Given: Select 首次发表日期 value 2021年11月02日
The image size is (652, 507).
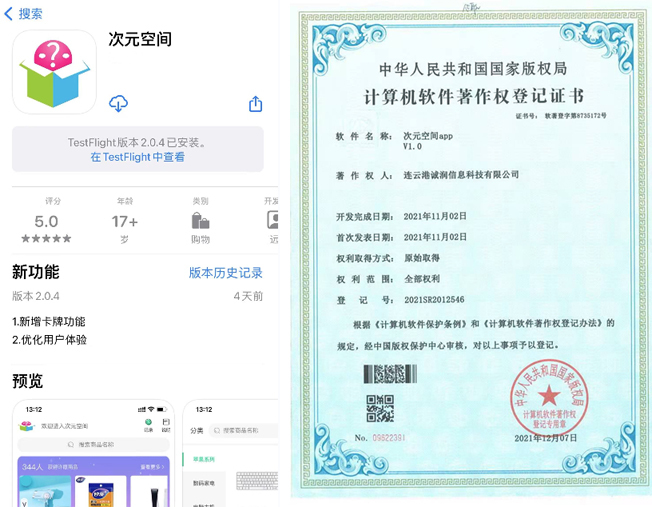Looking at the screenshot, I should 435,237.
